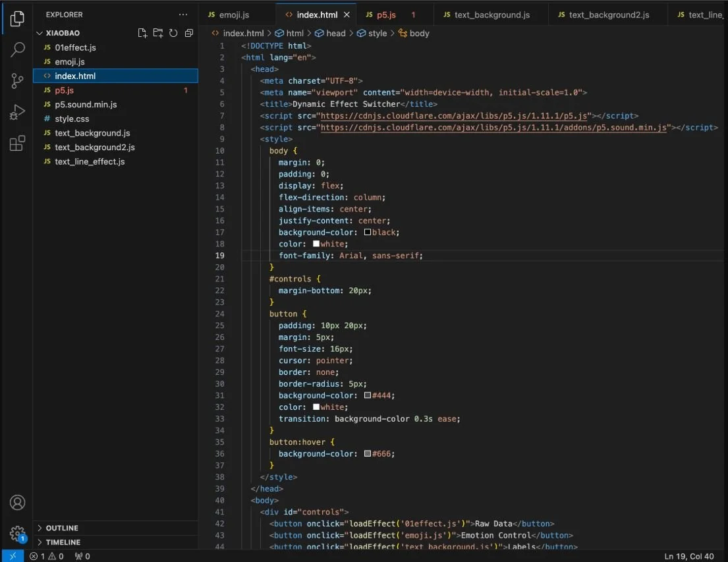Click the white color swatch on line 32

[x=316, y=407]
